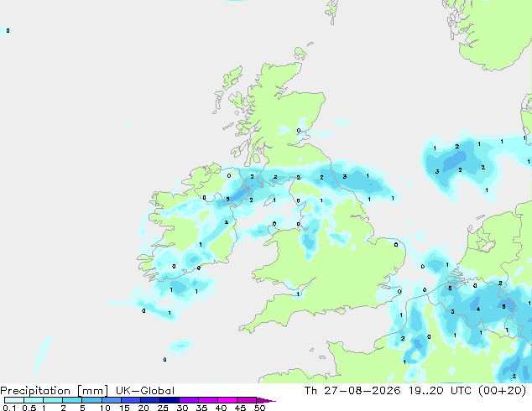Click the 0.5–1 mm legend color swatch

click(x=34, y=400)
